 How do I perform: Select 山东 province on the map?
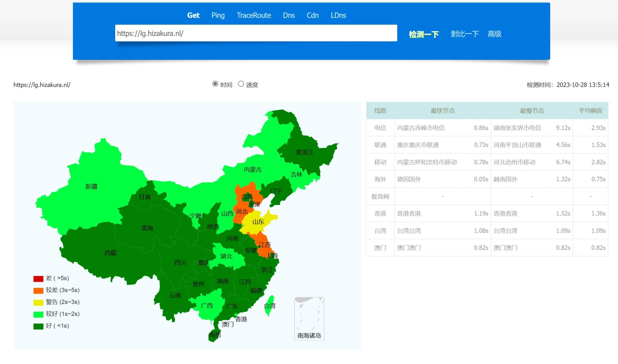coord(257,223)
